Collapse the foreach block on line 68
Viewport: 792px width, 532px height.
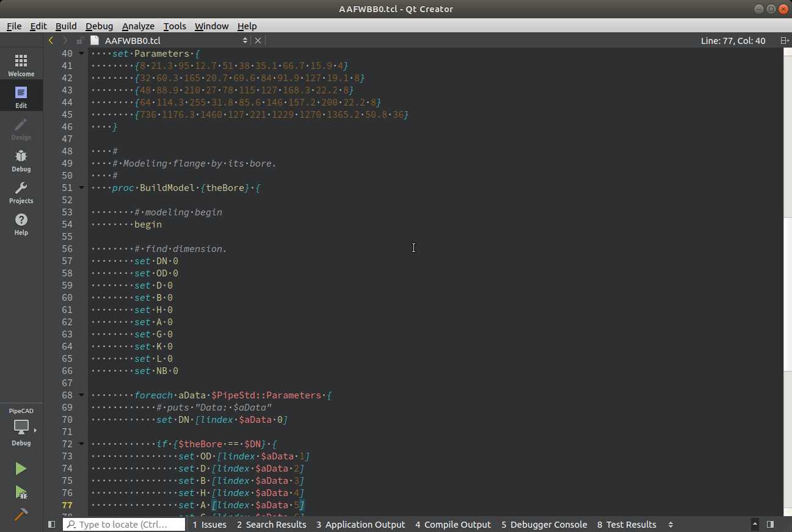point(81,395)
